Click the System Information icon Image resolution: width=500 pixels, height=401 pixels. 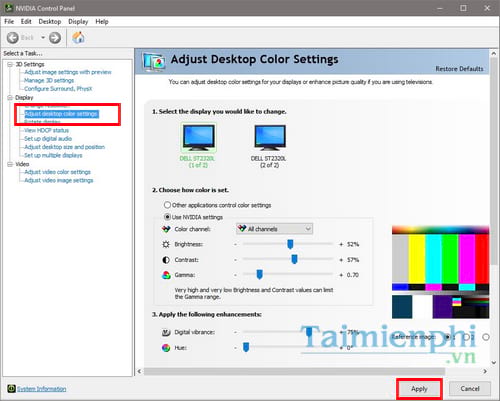click(11, 389)
